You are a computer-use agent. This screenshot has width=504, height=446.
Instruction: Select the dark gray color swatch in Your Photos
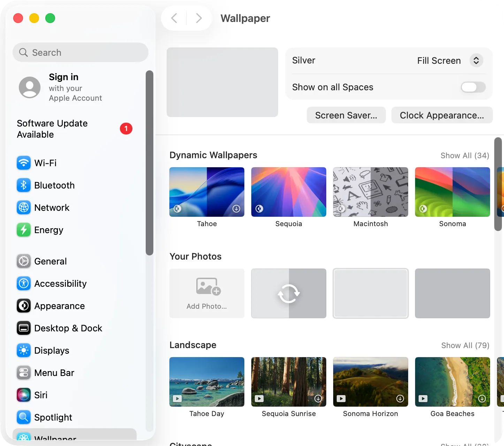[x=452, y=293]
